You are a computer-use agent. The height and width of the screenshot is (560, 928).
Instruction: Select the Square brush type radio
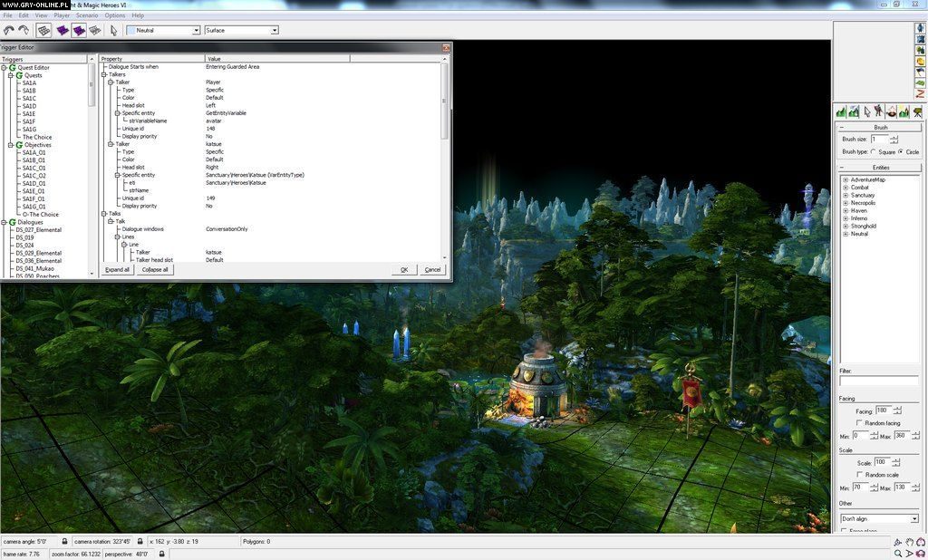(873, 152)
